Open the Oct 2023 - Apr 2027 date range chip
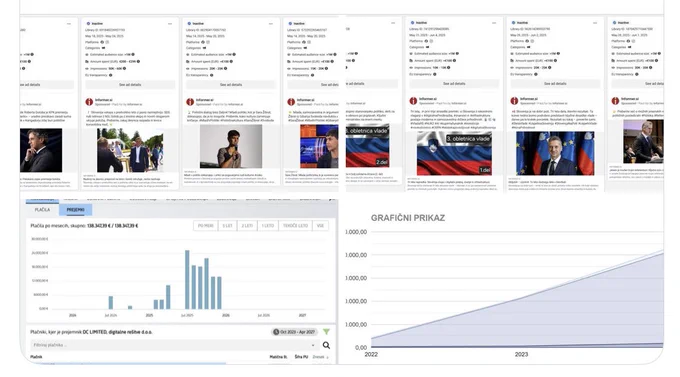This screenshot has width=680, height=377. click(294, 332)
